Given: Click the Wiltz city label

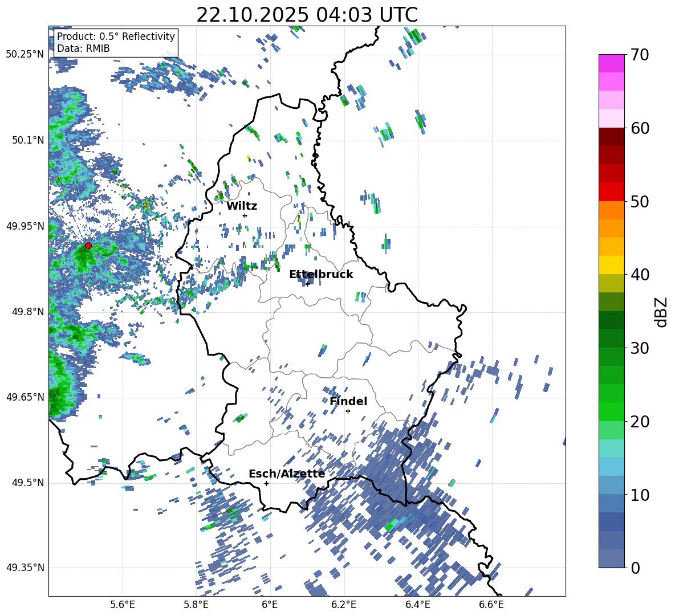Looking at the screenshot, I should click(242, 206).
